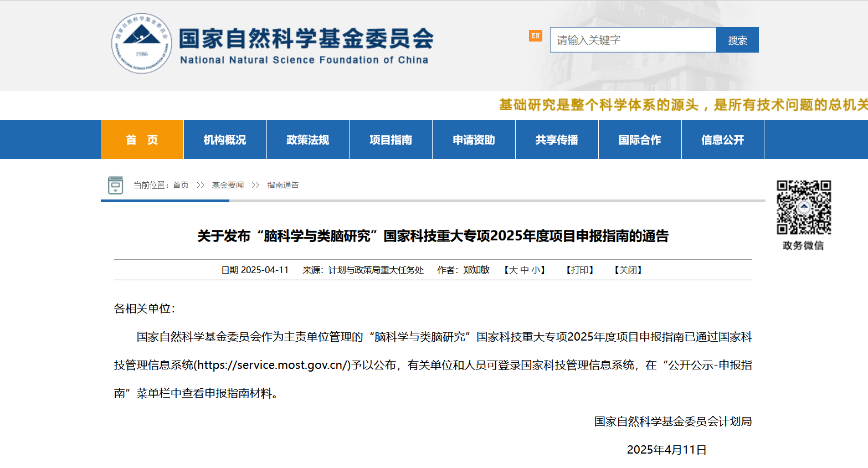This screenshot has width=868, height=468.
Task: Set font size to large with 大
Action: pos(513,270)
